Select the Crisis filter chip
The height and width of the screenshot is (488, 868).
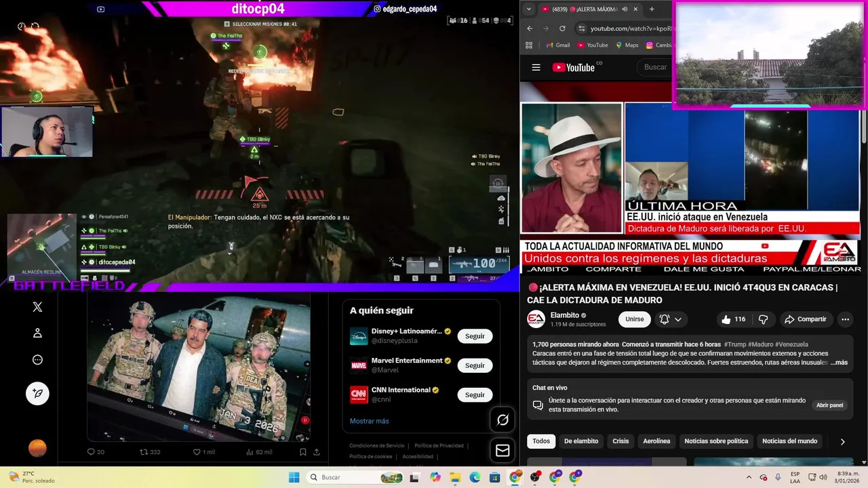(620, 441)
